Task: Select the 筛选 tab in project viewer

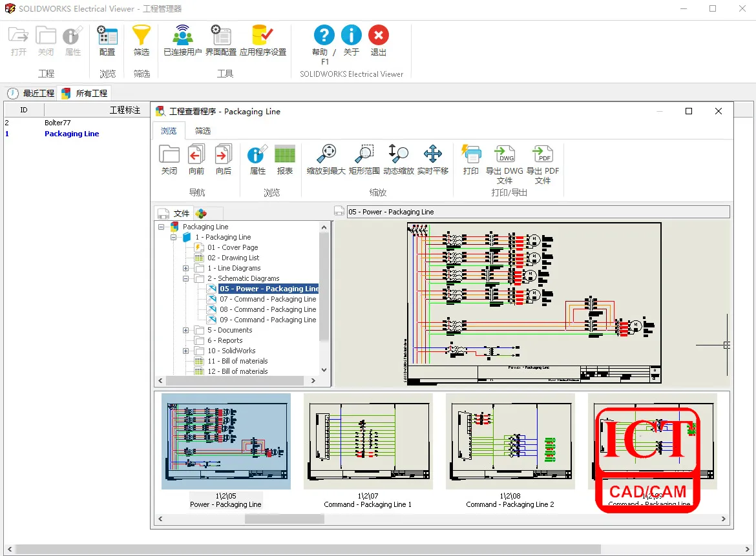Action: [x=202, y=131]
